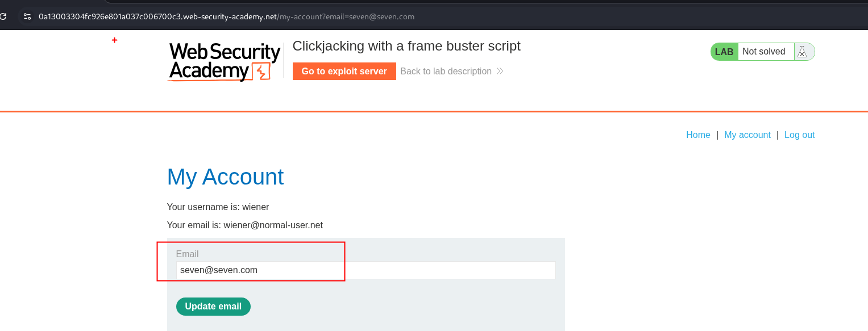Open the My account nav link

point(747,135)
